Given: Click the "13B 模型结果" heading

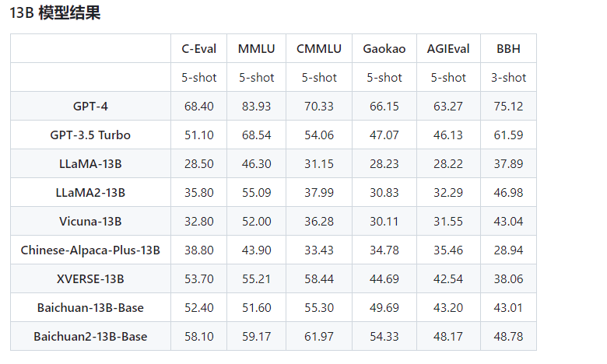Looking at the screenshot, I should click(54, 14).
